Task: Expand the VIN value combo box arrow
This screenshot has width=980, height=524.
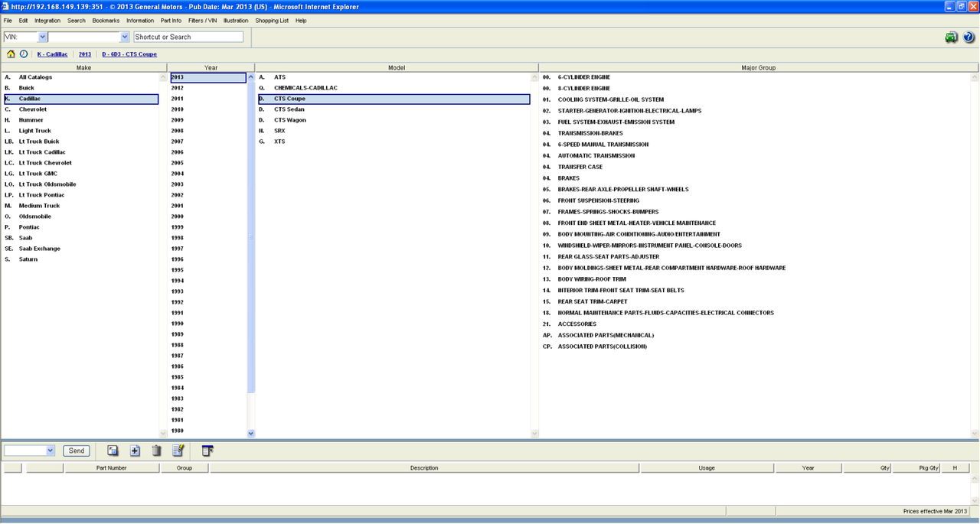Action: click(x=125, y=37)
